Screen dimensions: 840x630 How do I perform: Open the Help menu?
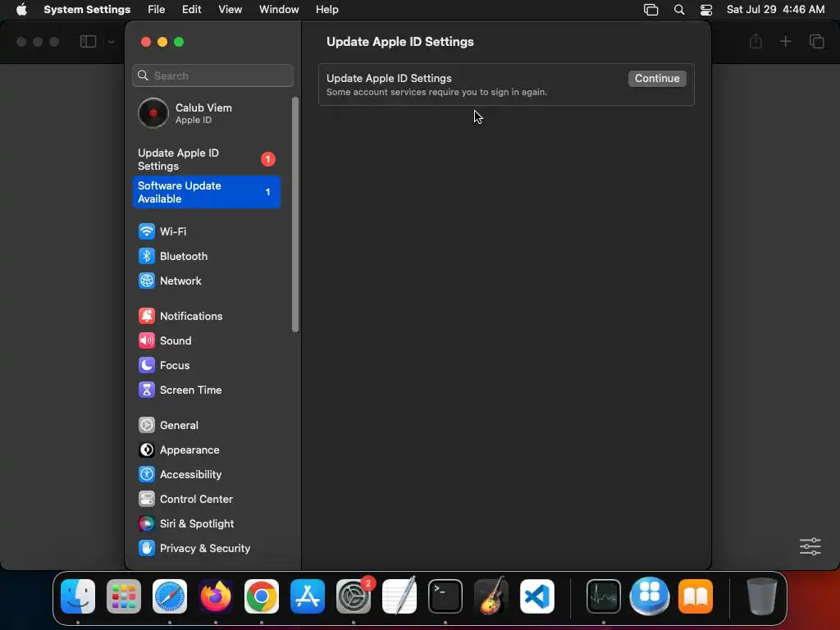point(326,9)
